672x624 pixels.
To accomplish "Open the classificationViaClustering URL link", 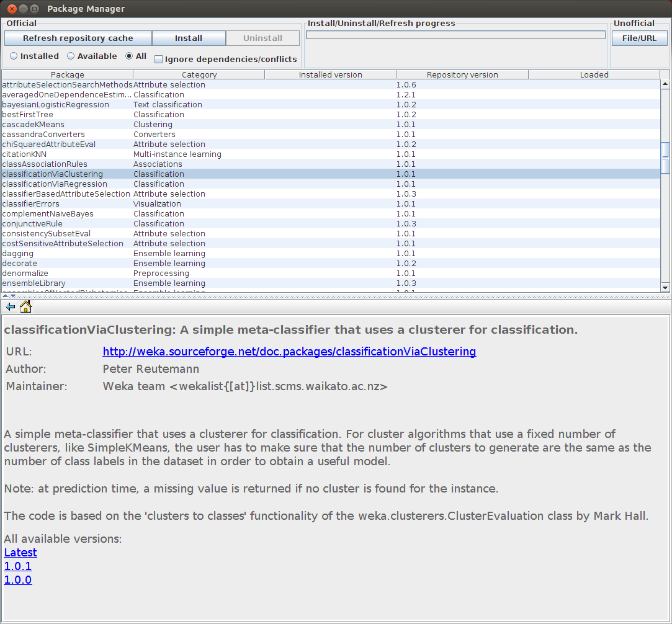I will pyautogui.click(x=289, y=352).
